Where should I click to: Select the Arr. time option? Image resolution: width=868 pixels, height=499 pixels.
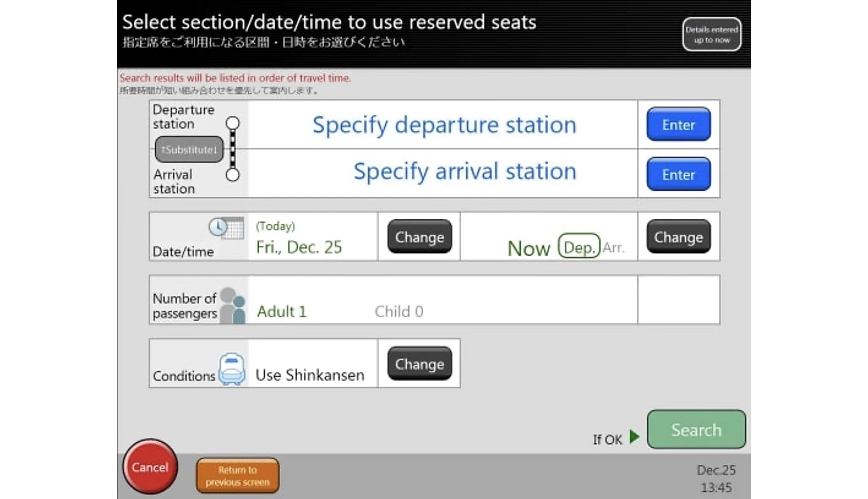point(613,248)
